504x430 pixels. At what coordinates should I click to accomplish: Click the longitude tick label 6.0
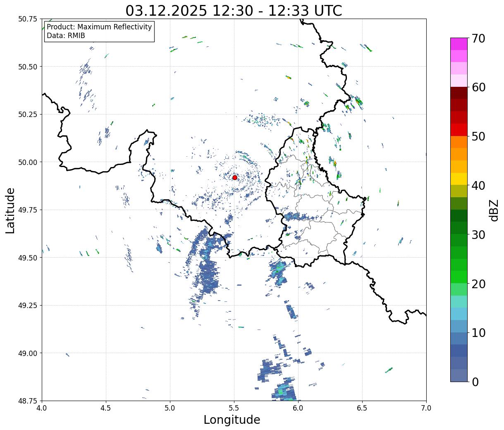pos(298,408)
